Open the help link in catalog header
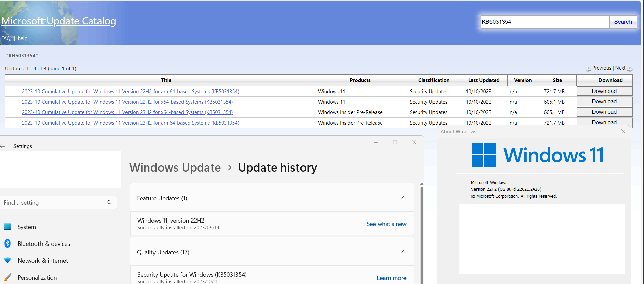Screen dimensions: 644x284 pyautogui.click(x=22, y=38)
